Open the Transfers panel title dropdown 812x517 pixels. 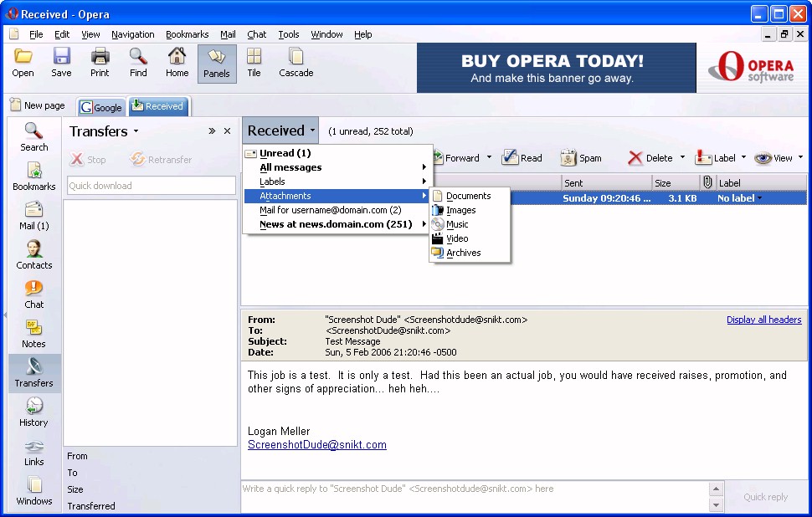tap(136, 131)
